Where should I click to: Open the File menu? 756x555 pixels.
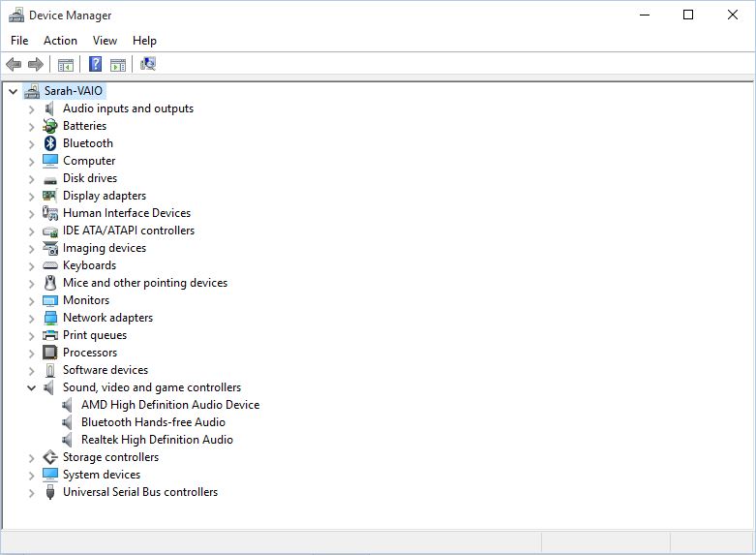click(x=19, y=41)
